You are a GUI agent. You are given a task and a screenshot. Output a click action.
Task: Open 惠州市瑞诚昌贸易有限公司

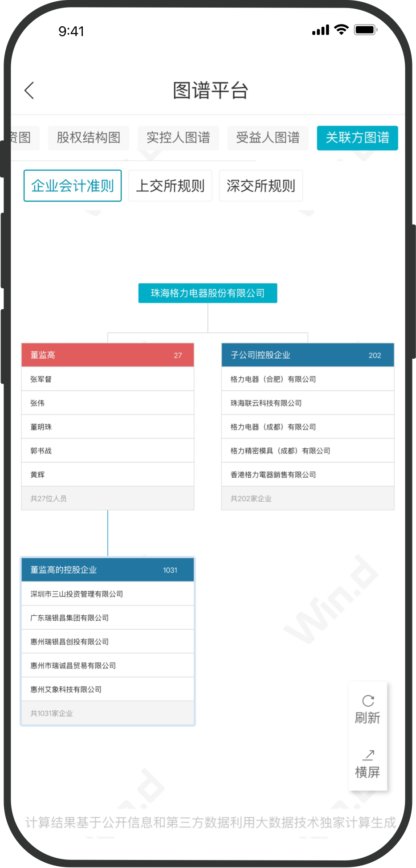(x=108, y=665)
